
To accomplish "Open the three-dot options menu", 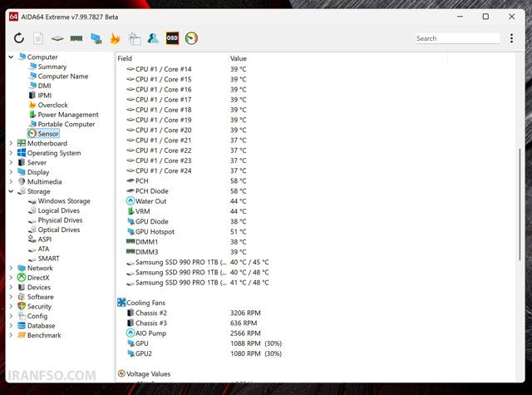I will tap(512, 38).
